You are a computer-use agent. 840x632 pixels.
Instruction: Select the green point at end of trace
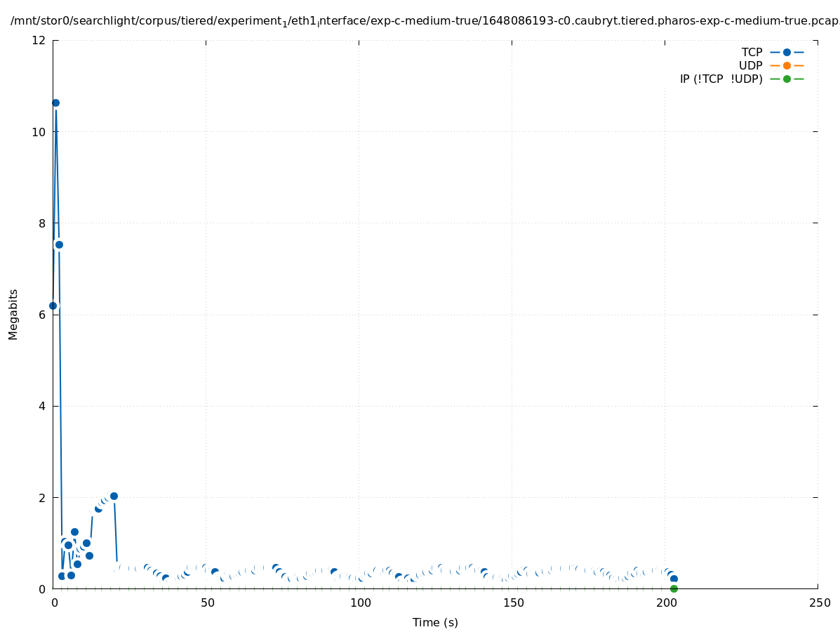coord(674,588)
